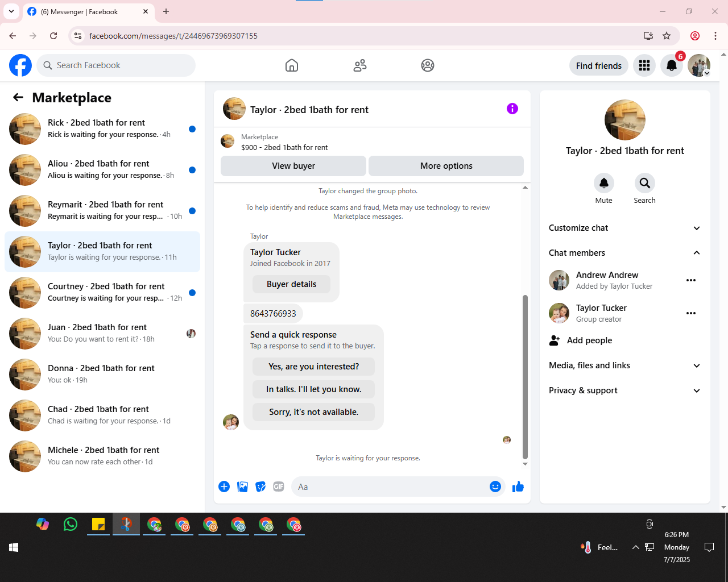This screenshot has width=728, height=582.
Task: Open Buyer details
Action: [292, 284]
